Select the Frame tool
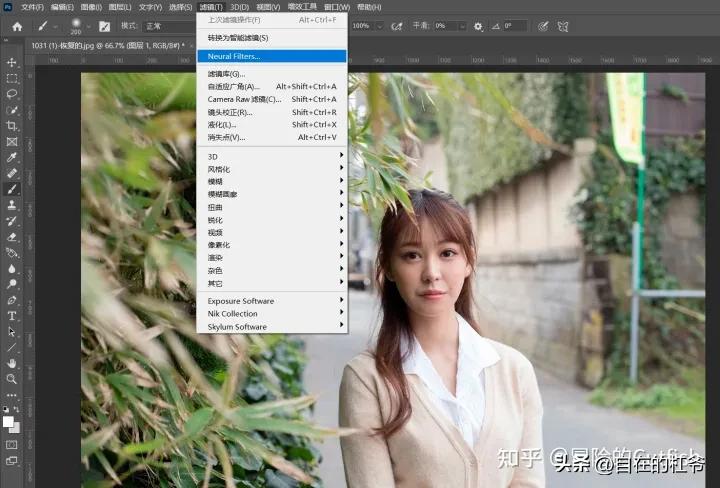 12,141
